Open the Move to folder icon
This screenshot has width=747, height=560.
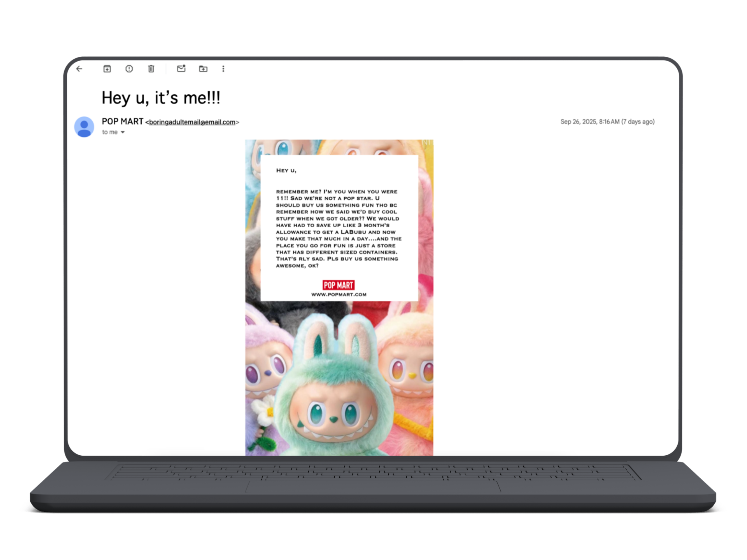point(203,69)
